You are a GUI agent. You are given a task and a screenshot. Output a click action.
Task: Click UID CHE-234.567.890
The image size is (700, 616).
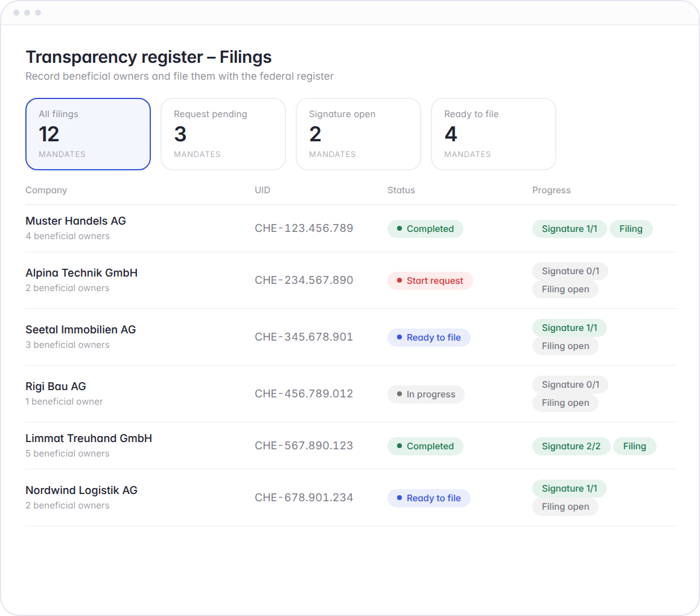tap(304, 280)
